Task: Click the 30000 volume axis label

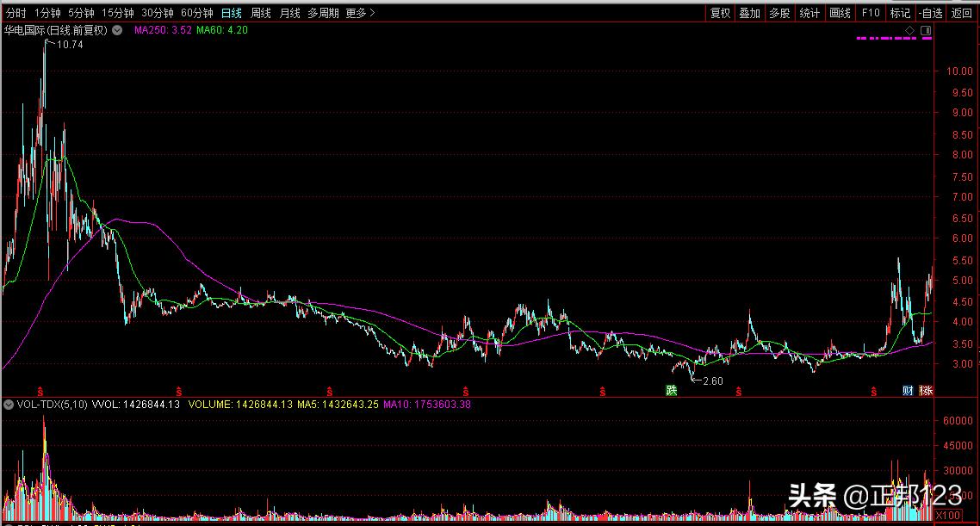Action: tap(958, 471)
